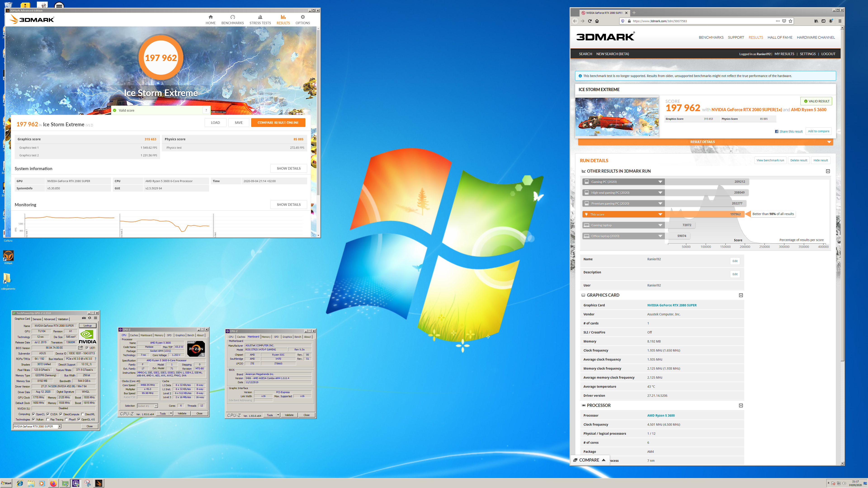Open Home in the 3DMark app

pos(210,19)
